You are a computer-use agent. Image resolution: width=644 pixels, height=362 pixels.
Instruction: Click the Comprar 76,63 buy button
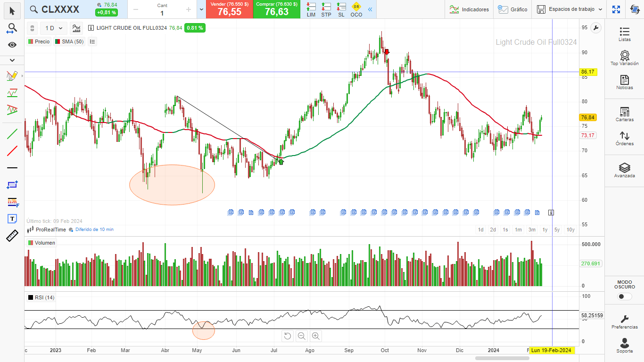[x=277, y=9]
